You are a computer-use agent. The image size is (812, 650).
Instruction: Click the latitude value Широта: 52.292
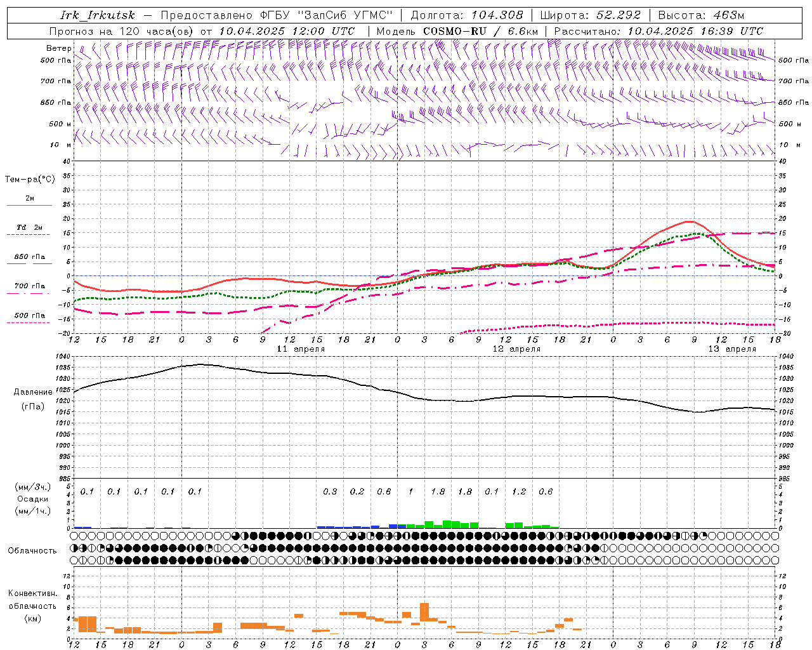pos(591,15)
